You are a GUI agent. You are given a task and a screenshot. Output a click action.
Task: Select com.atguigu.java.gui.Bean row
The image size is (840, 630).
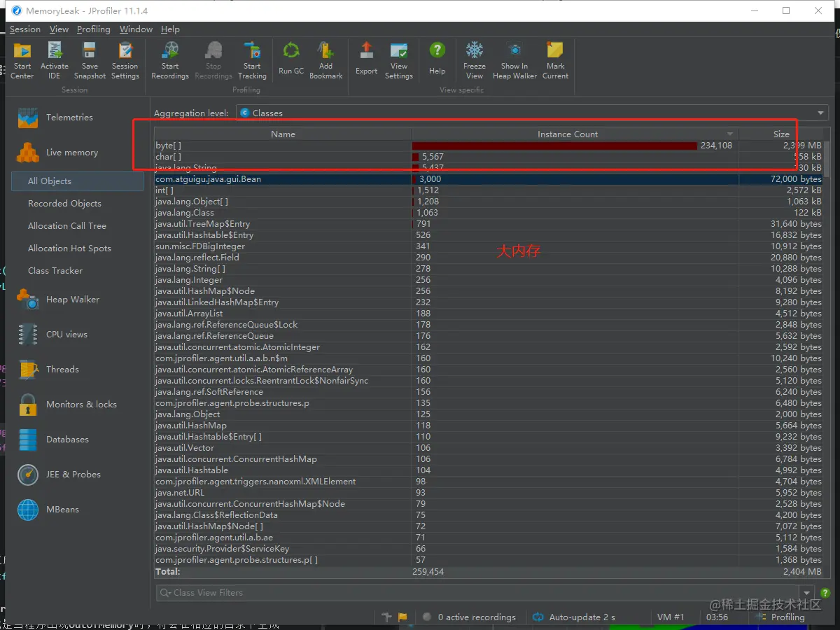pyautogui.click(x=488, y=179)
